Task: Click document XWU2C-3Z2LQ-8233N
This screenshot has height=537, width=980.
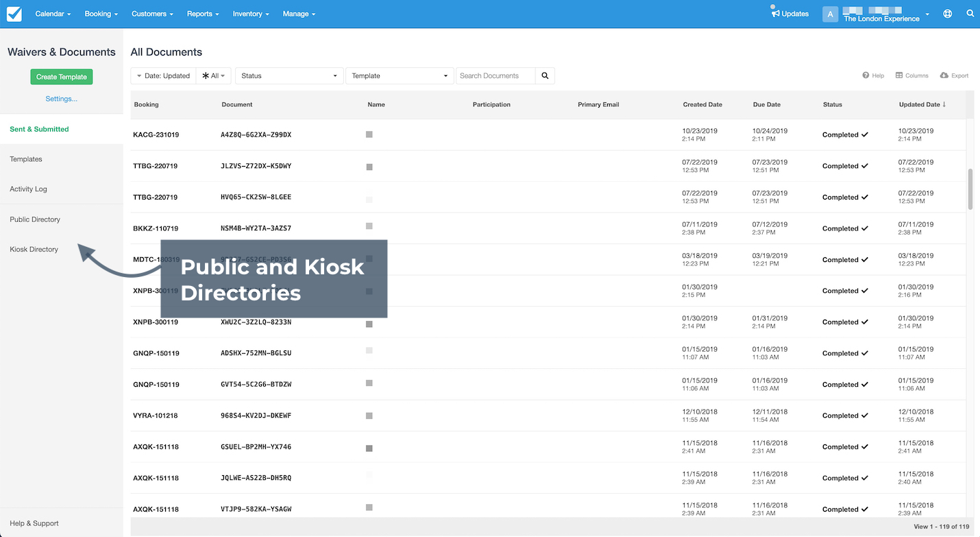Action: (256, 322)
